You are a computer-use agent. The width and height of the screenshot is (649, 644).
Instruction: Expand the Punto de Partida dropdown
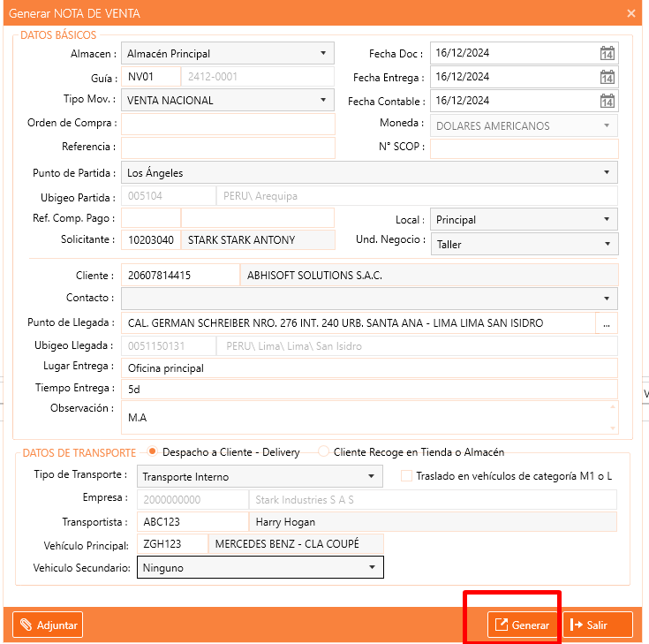tap(369, 172)
